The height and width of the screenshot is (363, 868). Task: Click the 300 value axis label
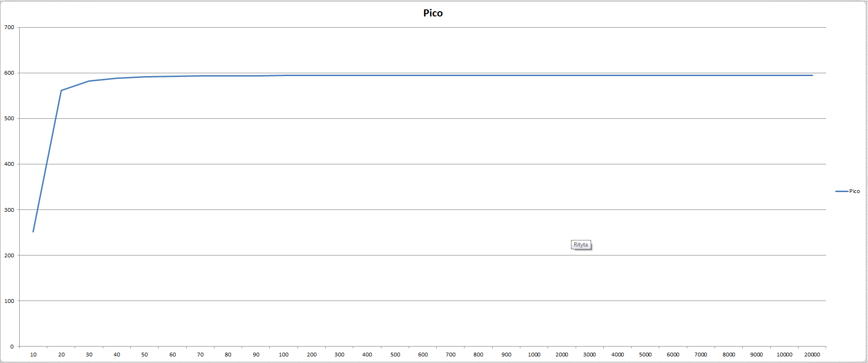(x=9, y=210)
